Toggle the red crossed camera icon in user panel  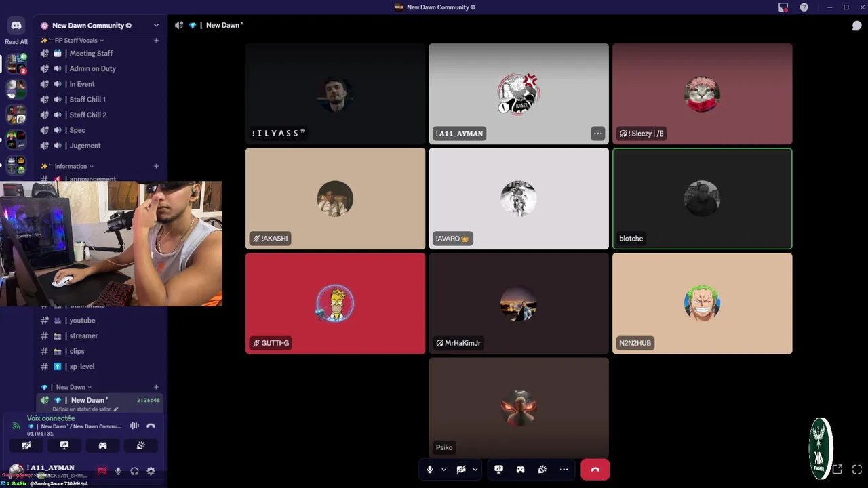tap(102, 471)
